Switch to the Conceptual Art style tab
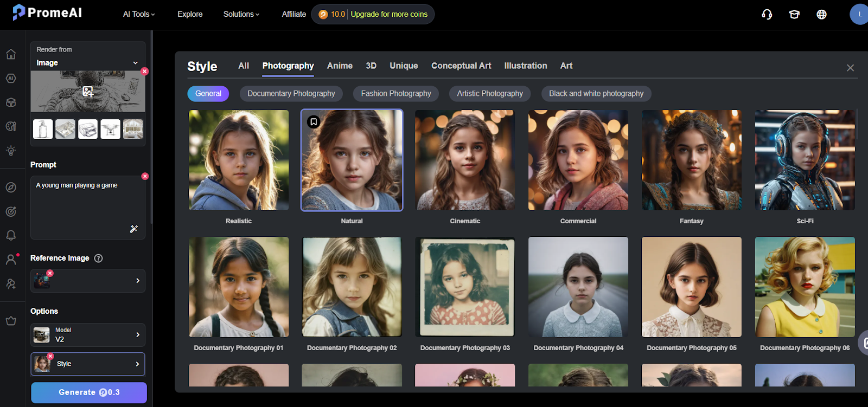Viewport: 868px width, 407px height. pos(461,66)
